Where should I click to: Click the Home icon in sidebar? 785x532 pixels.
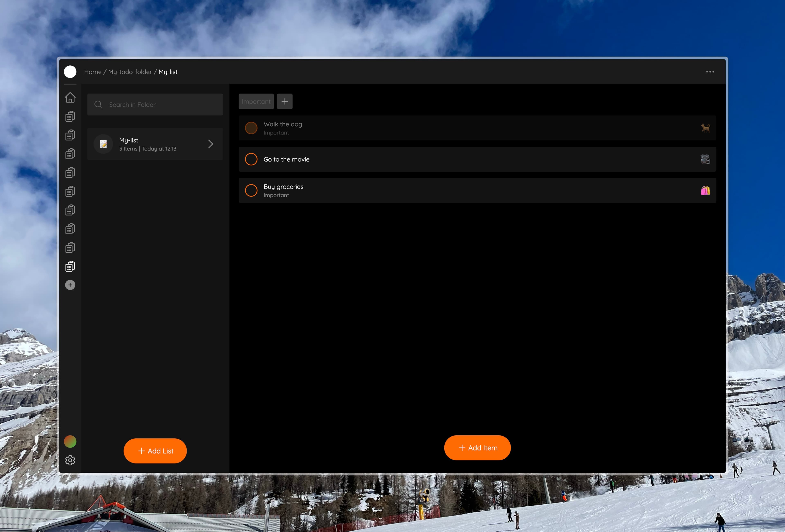(x=70, y=98)
